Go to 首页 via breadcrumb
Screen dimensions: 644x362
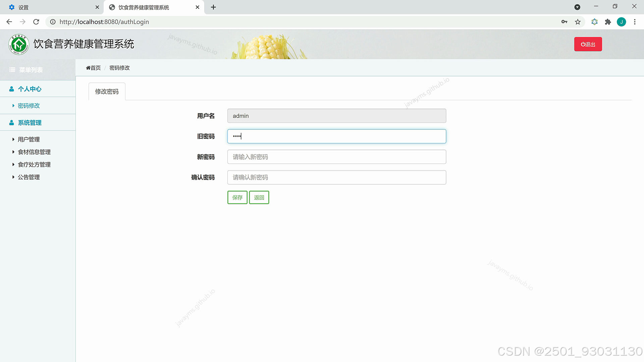click(x=93, y=68)
